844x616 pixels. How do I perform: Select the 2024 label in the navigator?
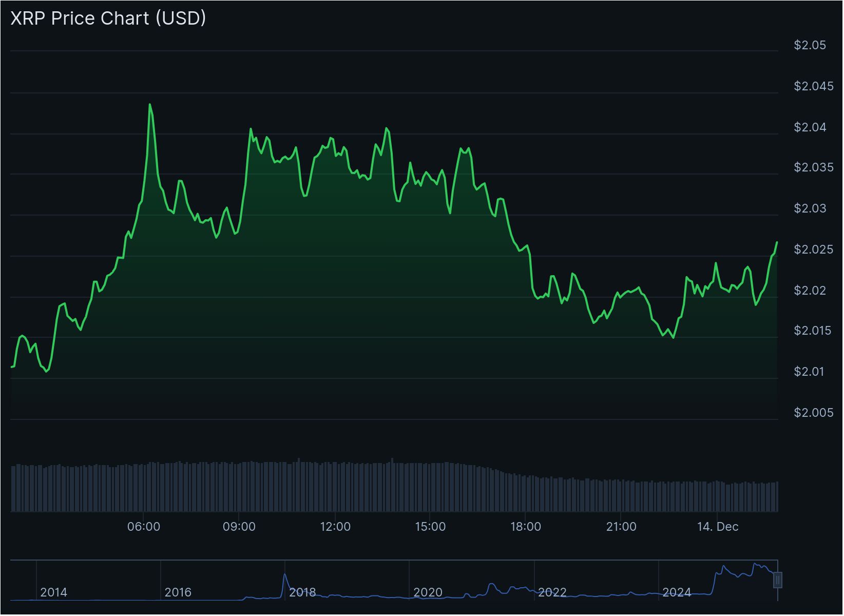coord(677,592)
